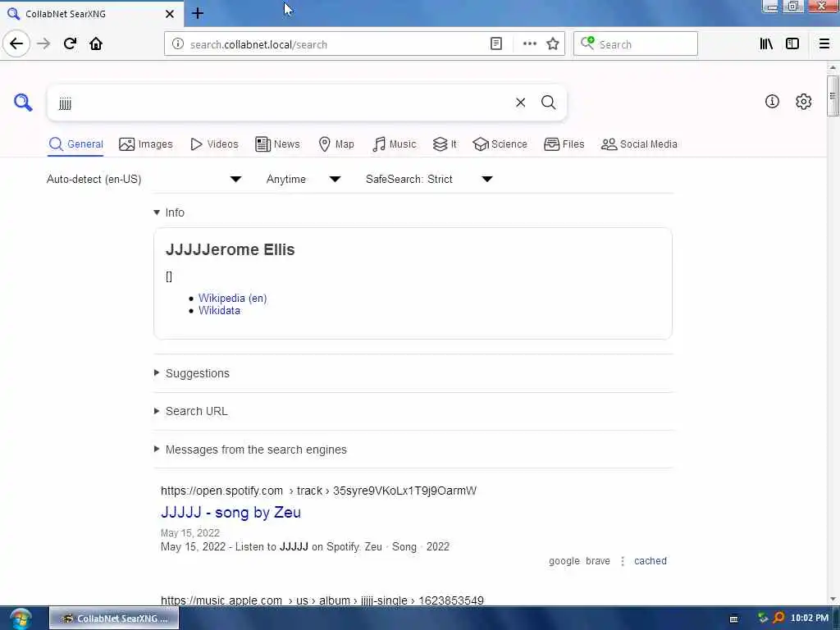The height and width of the screenshot is (630, 840).
Task: Switch to the Images tab
Action: pyautogui.click(x=146, y=144)
